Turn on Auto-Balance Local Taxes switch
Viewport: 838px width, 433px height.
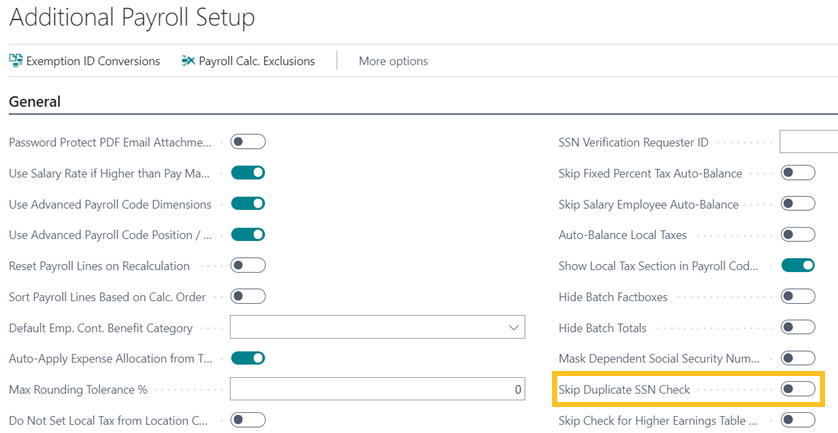(798, 235)
